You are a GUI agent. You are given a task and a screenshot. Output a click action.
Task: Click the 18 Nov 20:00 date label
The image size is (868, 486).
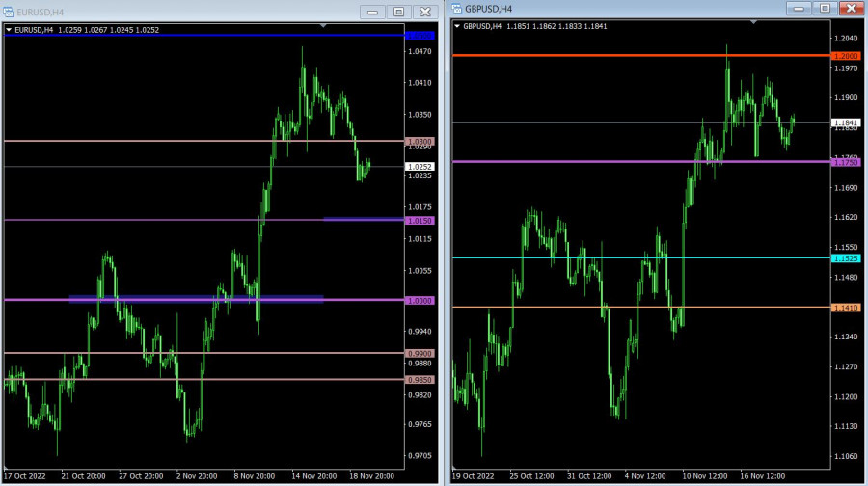point(371,476)
